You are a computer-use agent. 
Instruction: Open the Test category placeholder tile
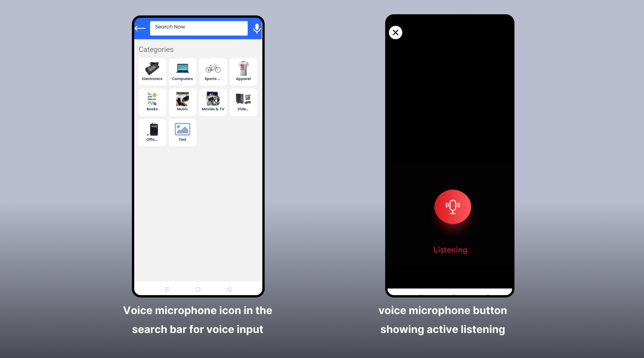pos(183,132)
